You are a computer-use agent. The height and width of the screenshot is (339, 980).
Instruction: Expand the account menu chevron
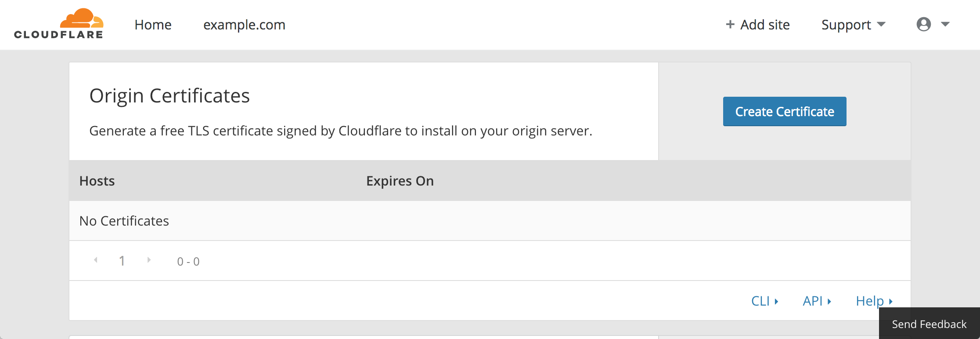[x=945, y=25]
